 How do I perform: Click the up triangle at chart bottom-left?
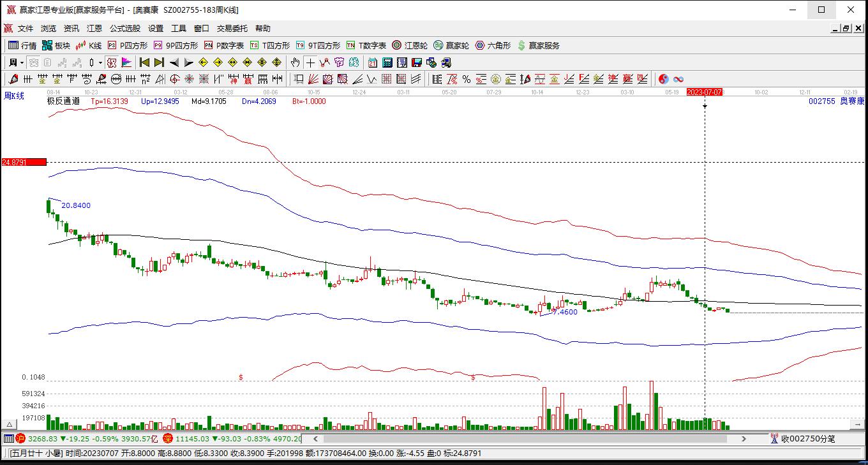10,424
